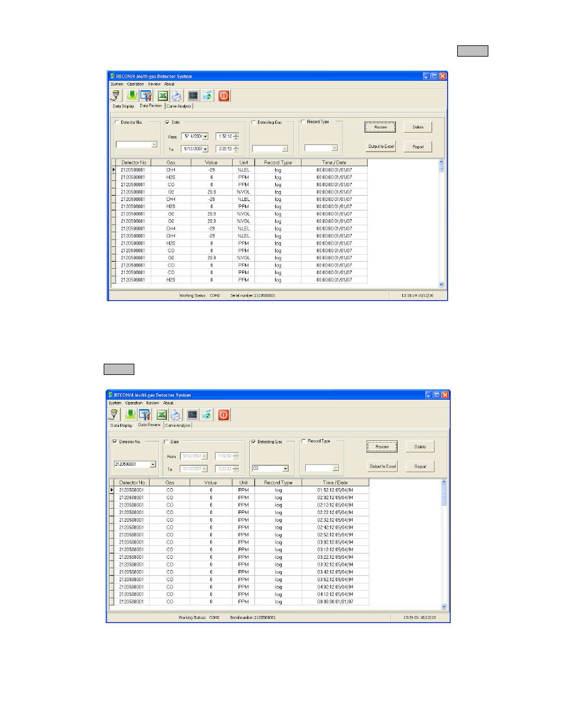Screen dimensions: 562x728
Task: Click the Review button in the Date-filtered window
Action: coord(381,127)
